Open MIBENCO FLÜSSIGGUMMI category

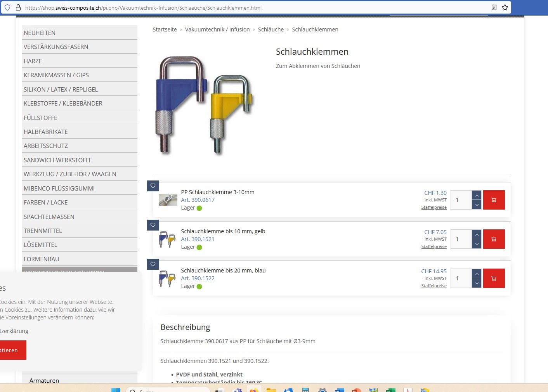click(80, 188)
